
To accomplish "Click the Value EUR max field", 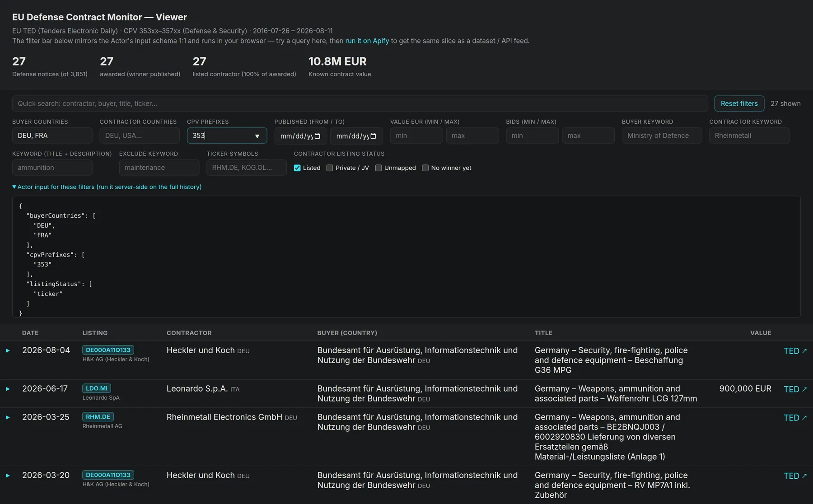I will (x=472, y=135).
